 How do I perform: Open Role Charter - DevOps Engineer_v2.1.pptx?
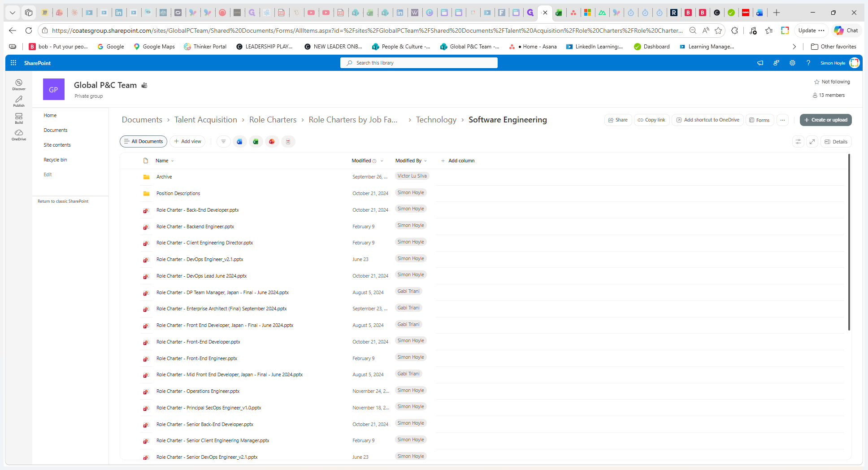click(x=200, y=259)
